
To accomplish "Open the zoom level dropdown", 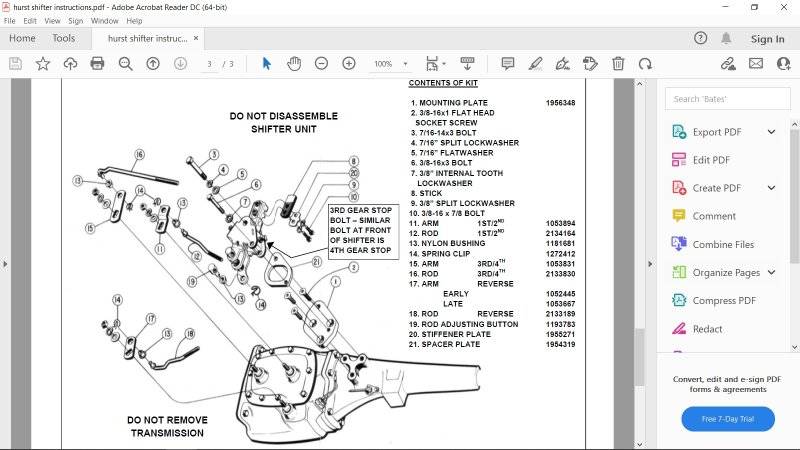I will click(390, 63).
